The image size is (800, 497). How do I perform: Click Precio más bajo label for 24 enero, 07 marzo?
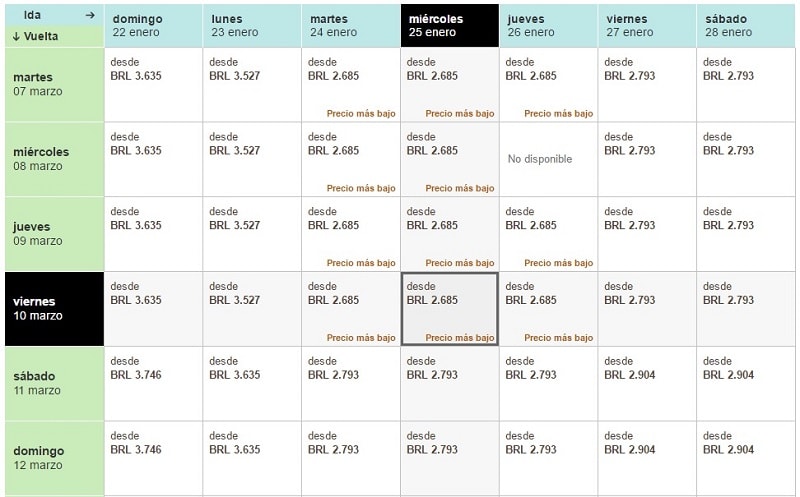pos(361,113)
